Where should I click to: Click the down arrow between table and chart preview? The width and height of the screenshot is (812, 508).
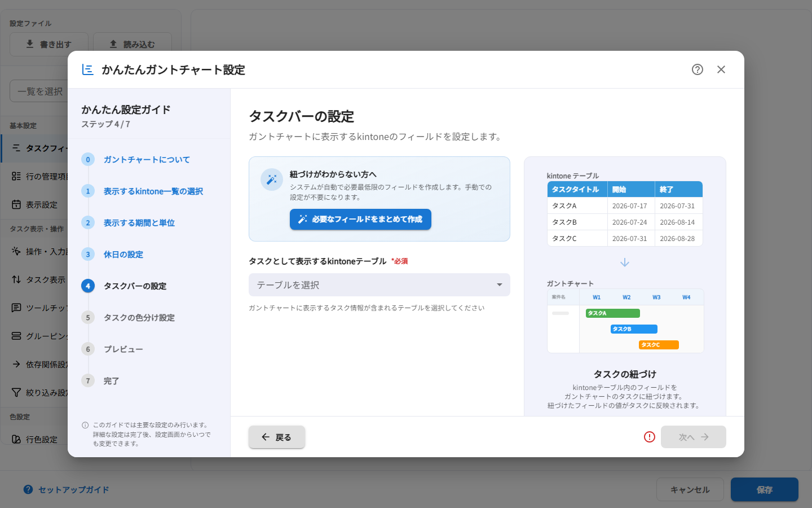625,262
